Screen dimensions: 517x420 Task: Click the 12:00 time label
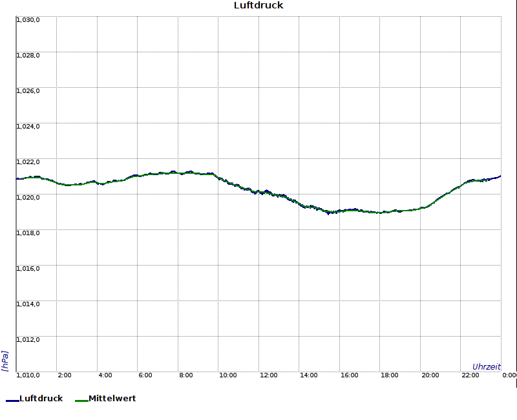pos(268,375)
